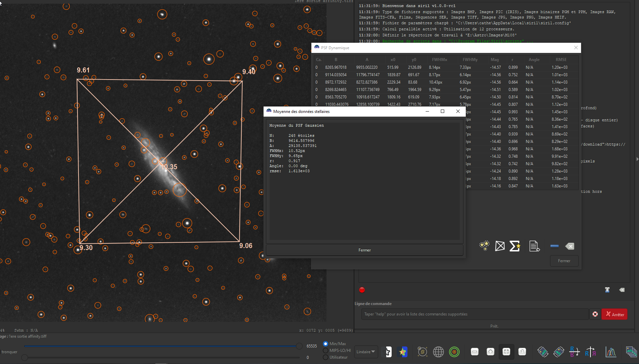Click the green concentric circles target icon

pos(454,352)
